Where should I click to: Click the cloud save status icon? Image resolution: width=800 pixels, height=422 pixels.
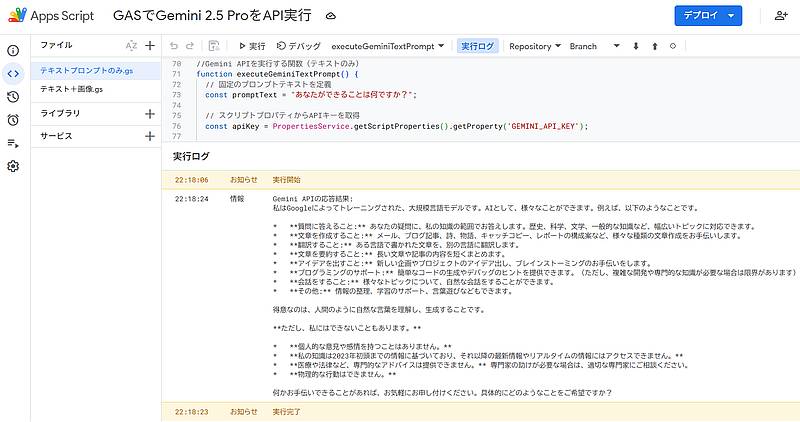point(331,16)
